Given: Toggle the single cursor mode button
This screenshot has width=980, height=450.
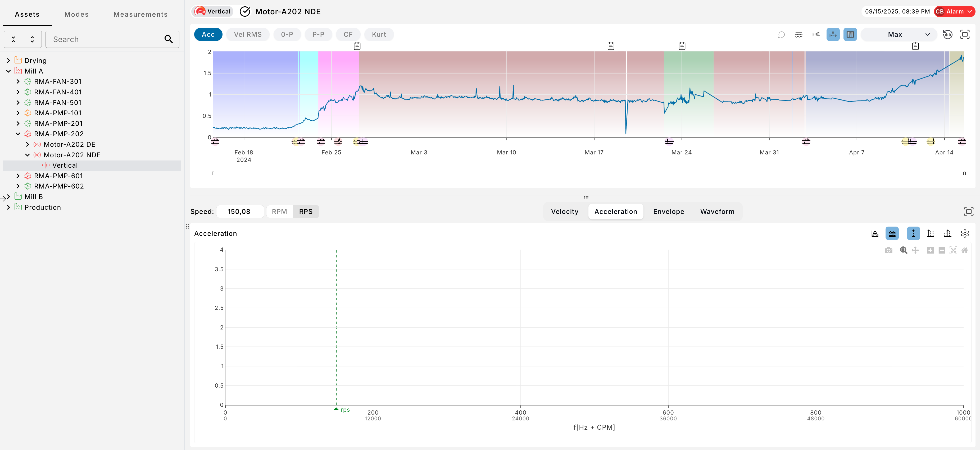Looking at the screenshot, I should click(x=913, y=233).
